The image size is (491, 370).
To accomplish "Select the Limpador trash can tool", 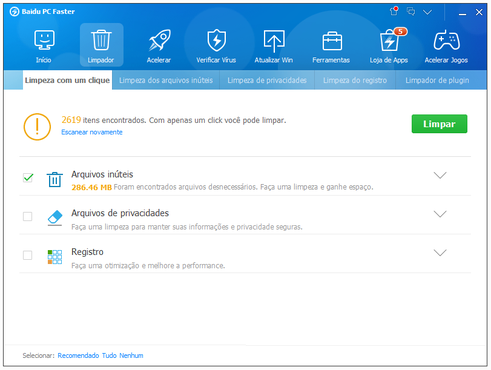I will (x=101, y=45).
